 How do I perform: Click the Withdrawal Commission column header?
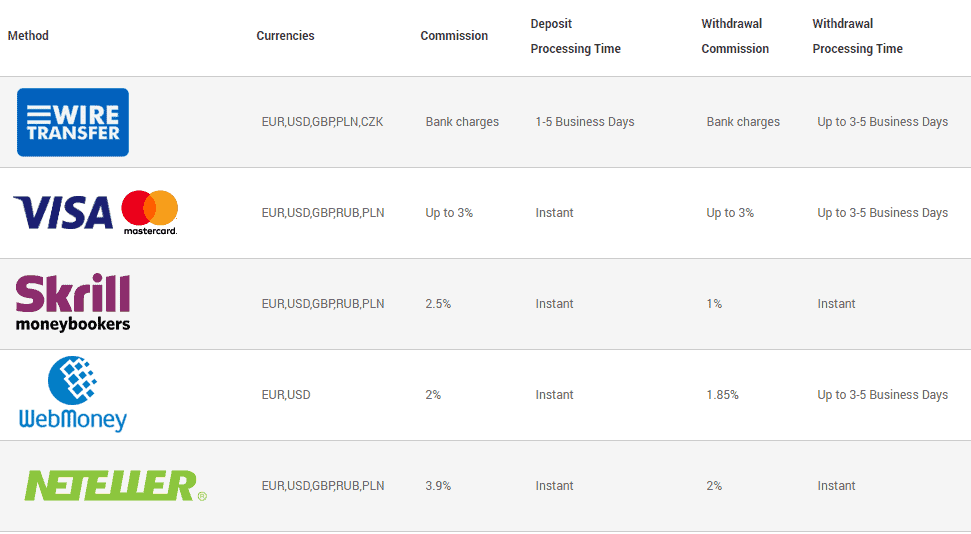pyautogui.click(x=735, y=36)
